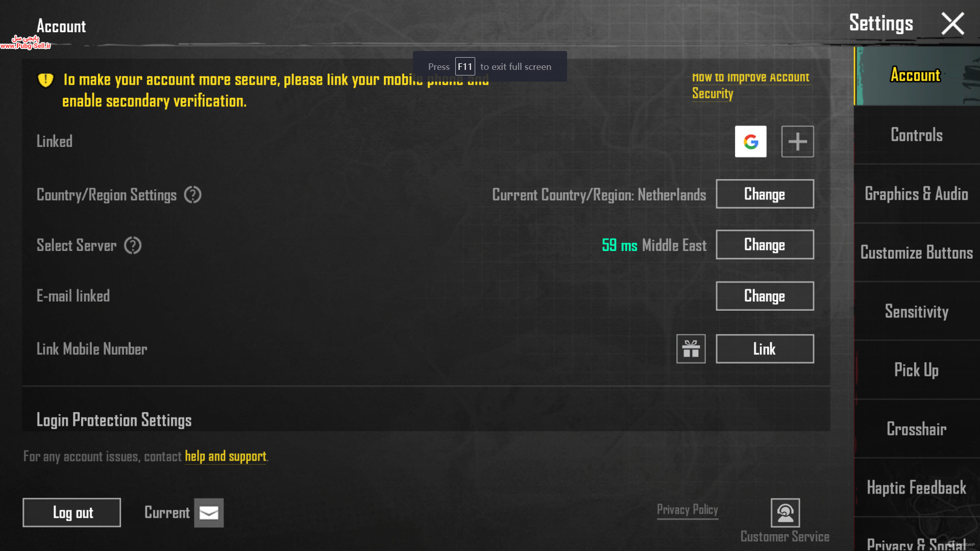The width and height of the screenshot is (980, 551).
Task: Click the yellow security warning shield icon
Action: 45,80
